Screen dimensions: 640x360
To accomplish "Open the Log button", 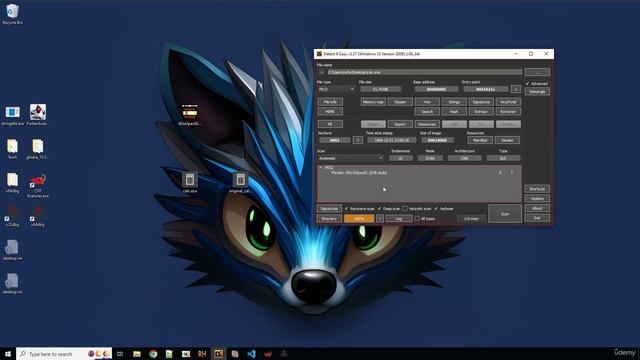I will pos(399,219).
